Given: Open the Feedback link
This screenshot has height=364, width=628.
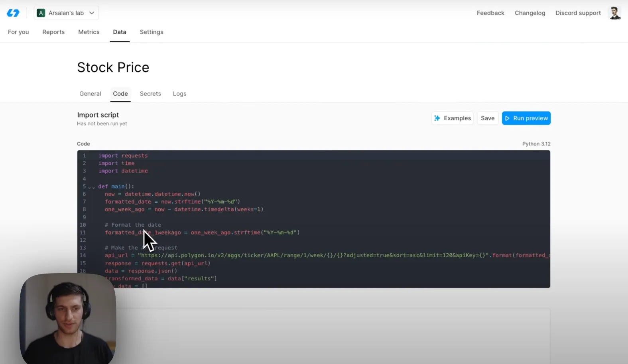Looking at the screenshot, I should tap(490, 13).
